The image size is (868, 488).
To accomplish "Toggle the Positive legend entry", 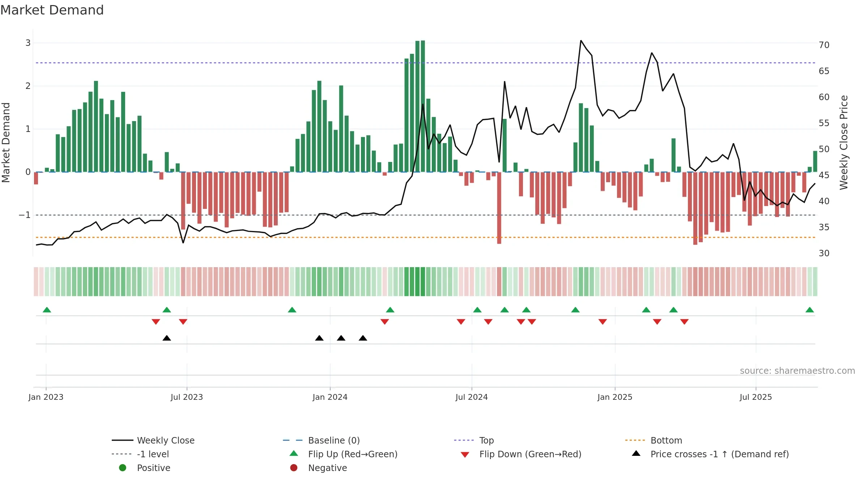I will coord(144,468).
